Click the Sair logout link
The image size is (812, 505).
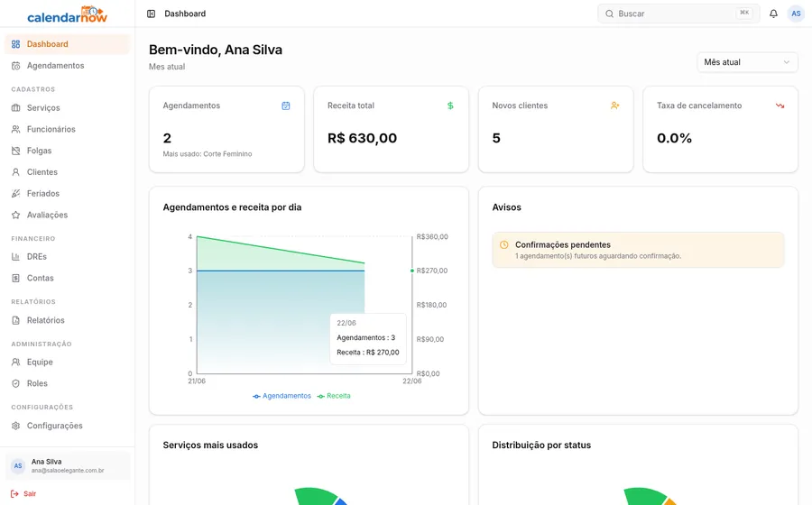(23, 493)
